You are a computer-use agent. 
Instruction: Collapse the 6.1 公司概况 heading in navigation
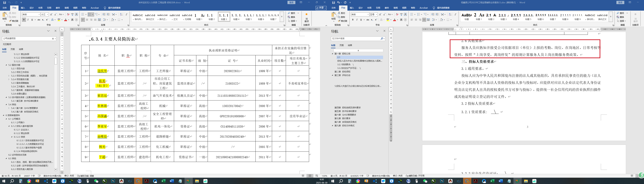[x=7, y=119]
